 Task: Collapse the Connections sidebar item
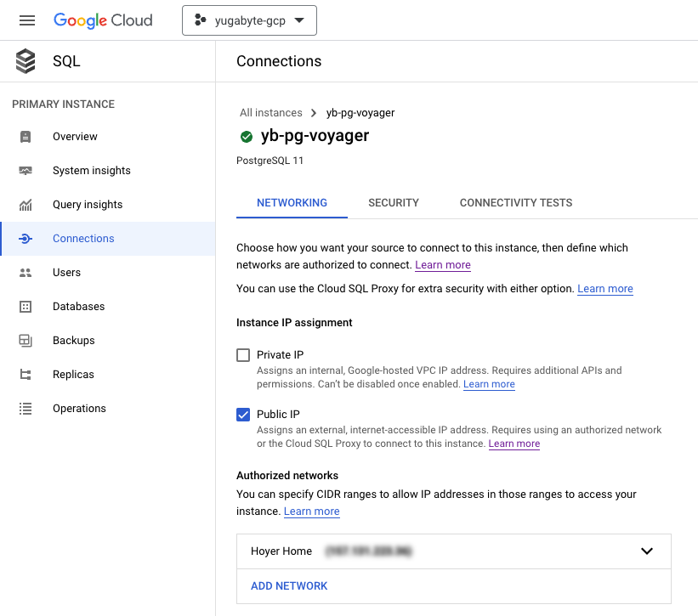(x=83, y=238)
